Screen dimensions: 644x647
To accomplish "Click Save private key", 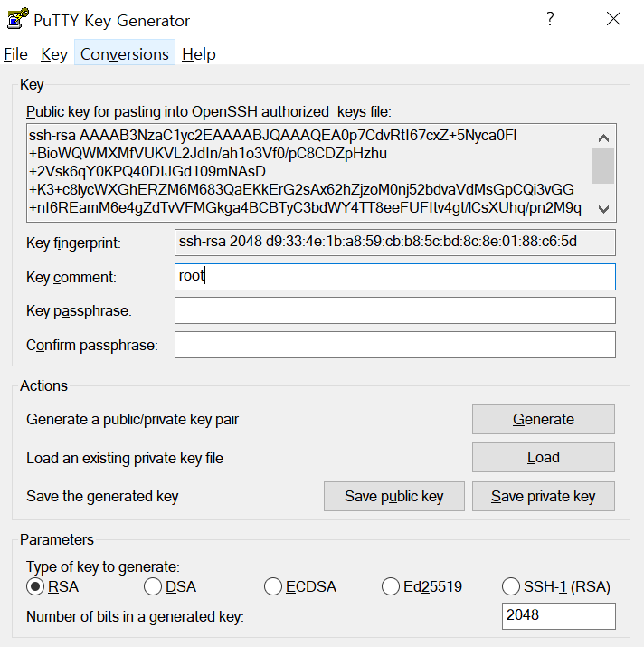I will pos(543,496).
